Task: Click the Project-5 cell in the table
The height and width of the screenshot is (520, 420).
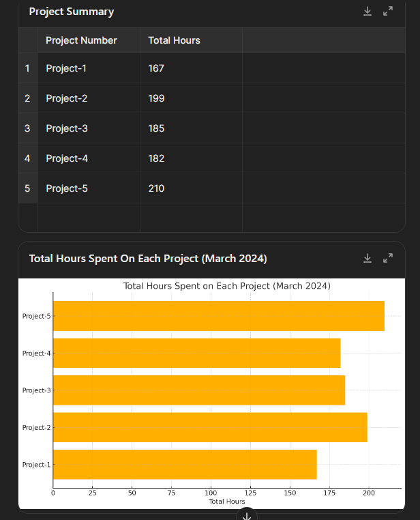Action: click(89, 188)
